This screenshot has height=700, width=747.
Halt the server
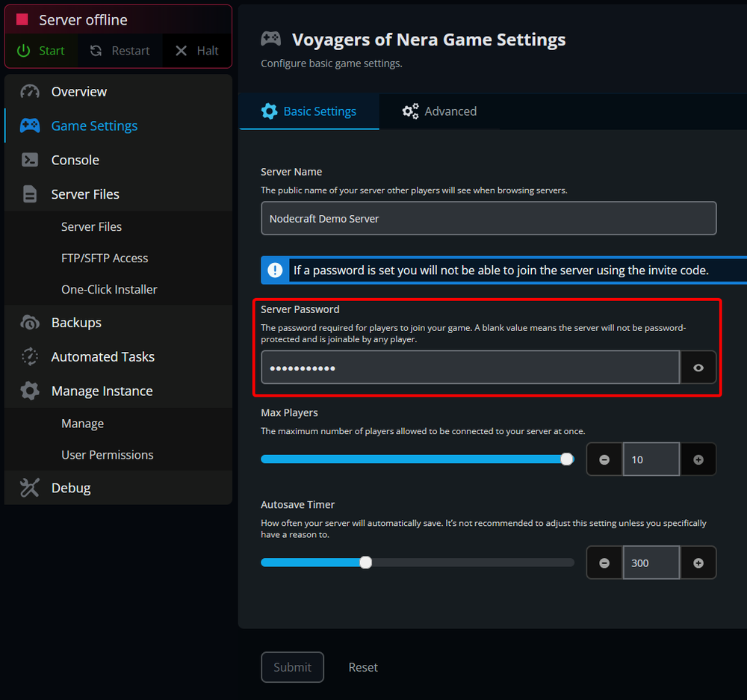tap(196, 51)
